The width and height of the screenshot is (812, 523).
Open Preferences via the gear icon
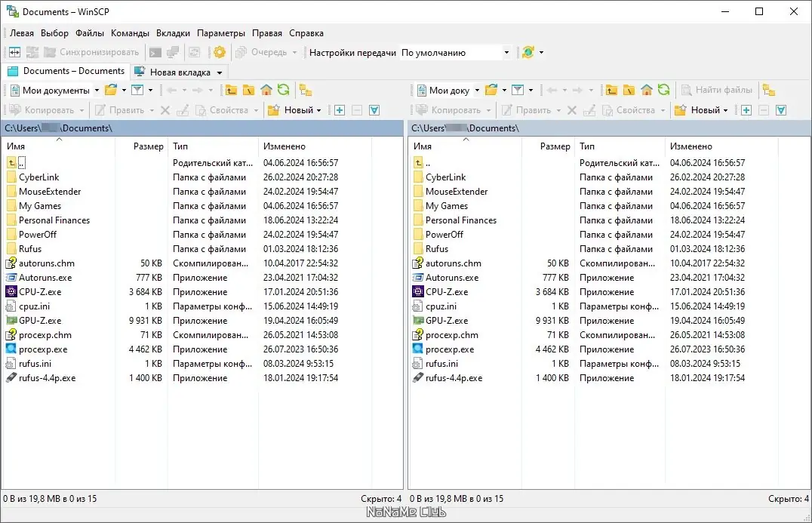(220, 52)
